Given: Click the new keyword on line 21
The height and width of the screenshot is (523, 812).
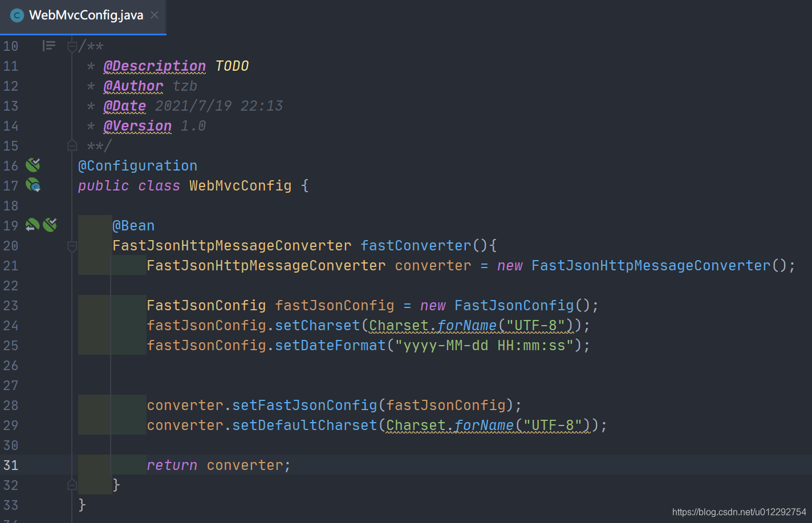Looking at the screenshot, I should (x=510, y=266).
